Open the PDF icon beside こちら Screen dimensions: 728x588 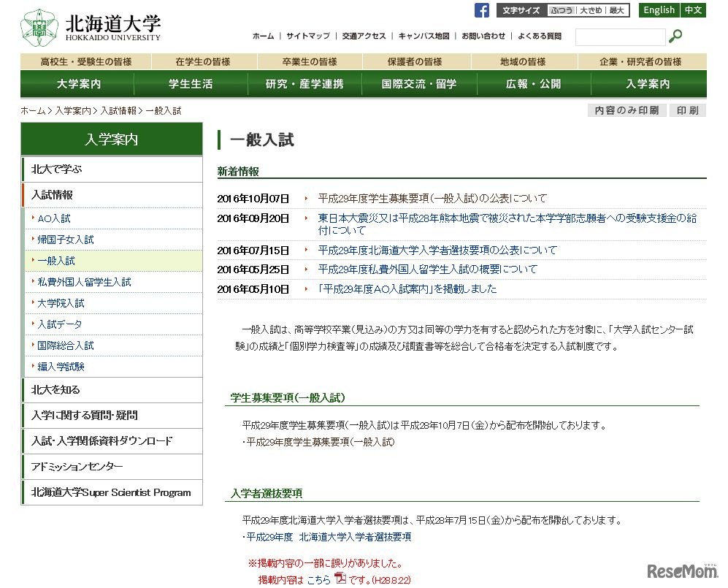[340, 578]
